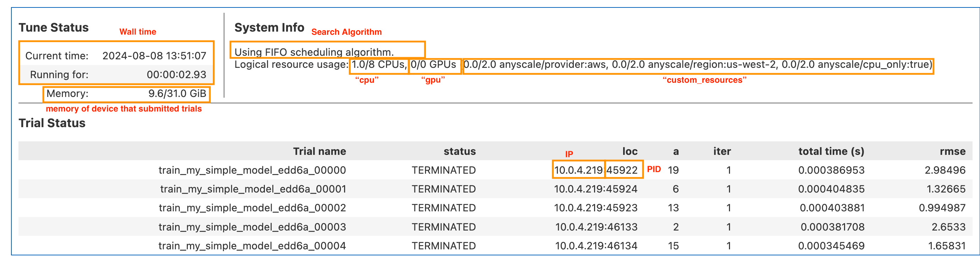Screen dimensions: 980x260
Task: Click the rmse column header
Action: 952,152
